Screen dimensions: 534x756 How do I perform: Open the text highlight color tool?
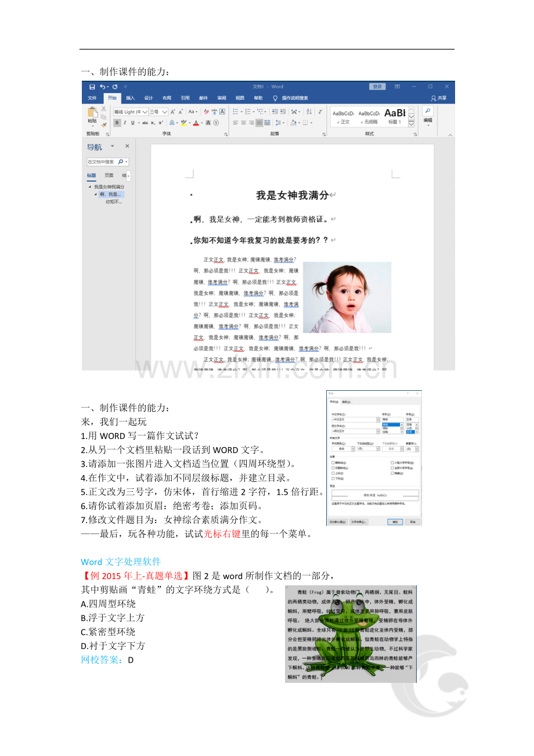click(x=184, y=123)
